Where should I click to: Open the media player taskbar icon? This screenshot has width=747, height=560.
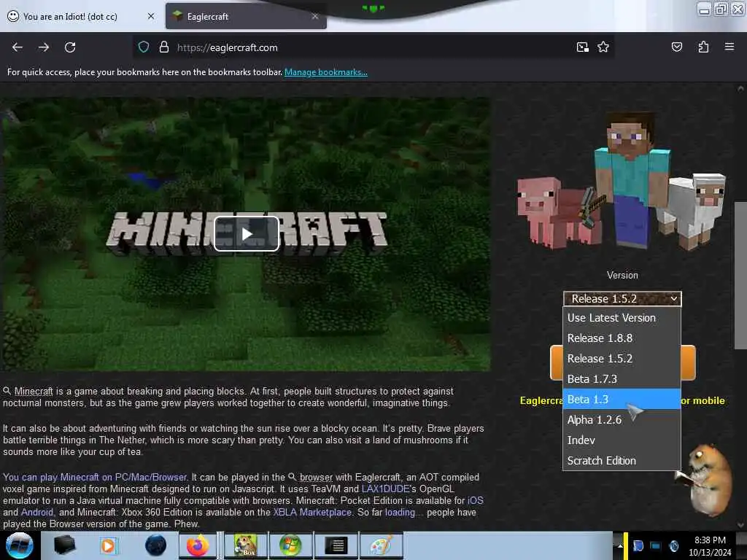click(108, 545)
